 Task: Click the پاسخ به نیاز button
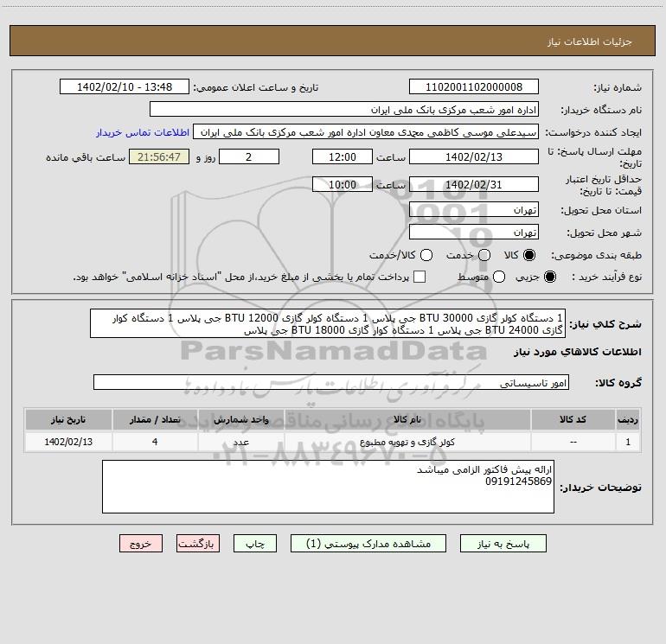point(503,544)
